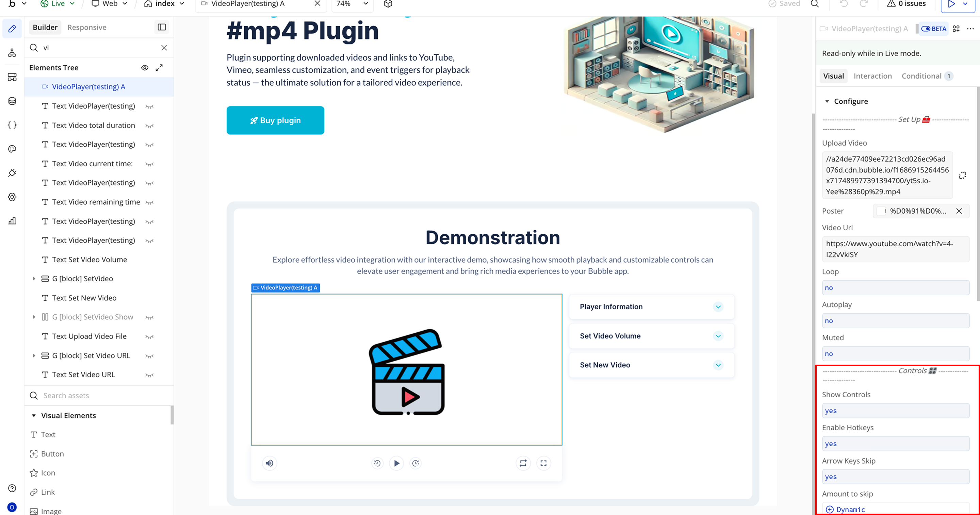The width and height of the screenshot is (980, 515).
Task: Expand G [block] SetVideo tree item
Action: tap(34, 278)
